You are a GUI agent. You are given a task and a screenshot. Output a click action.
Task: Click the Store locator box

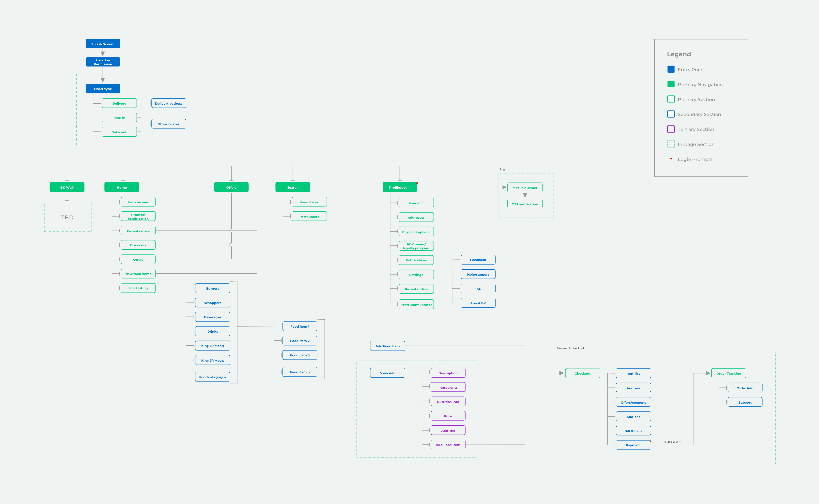click(169, 124)
